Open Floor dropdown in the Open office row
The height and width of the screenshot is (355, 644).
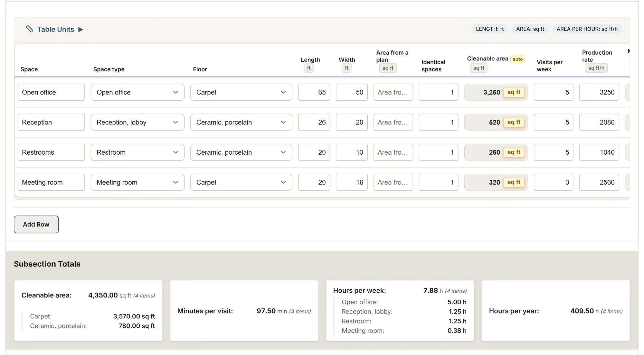click(x=241, y=92)
